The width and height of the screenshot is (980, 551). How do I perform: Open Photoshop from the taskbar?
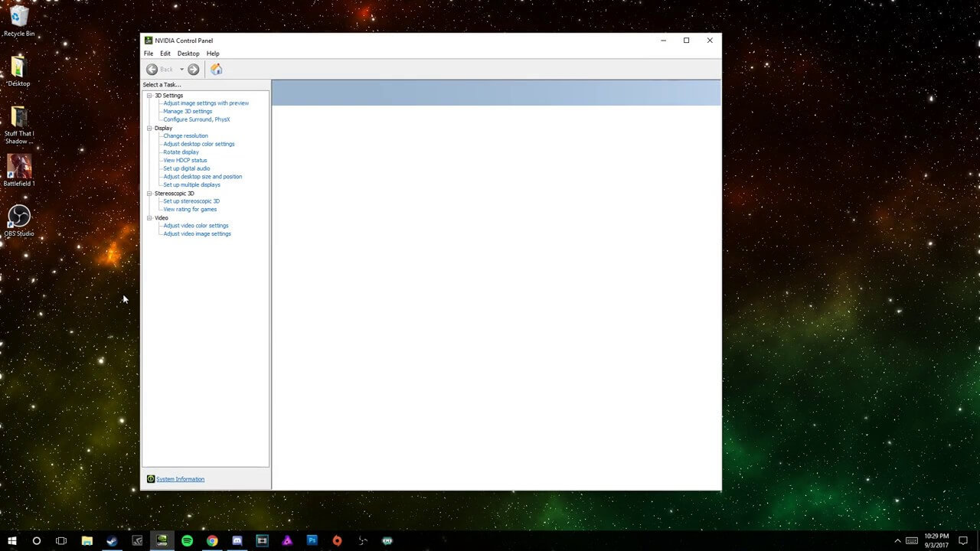pos(312,540)
